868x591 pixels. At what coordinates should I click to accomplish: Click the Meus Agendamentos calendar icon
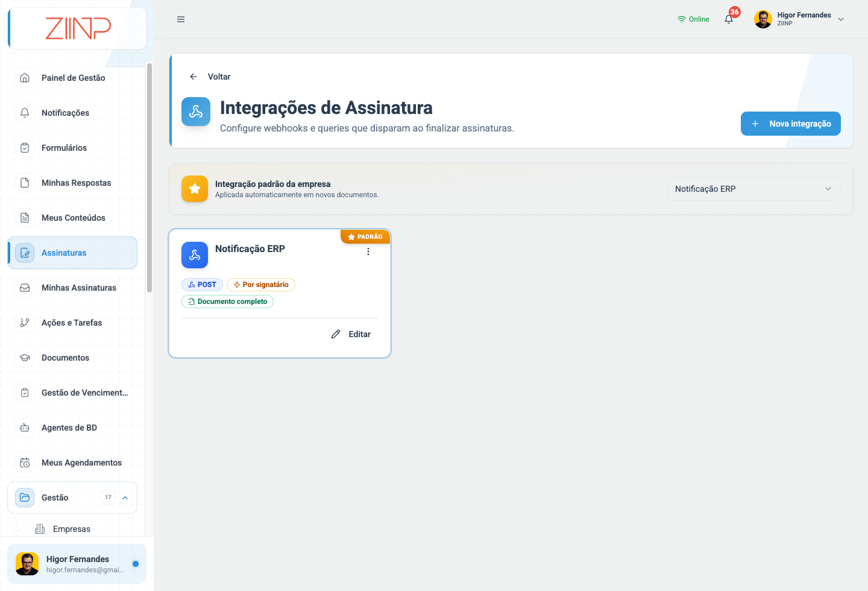click(x=25, y=463)
